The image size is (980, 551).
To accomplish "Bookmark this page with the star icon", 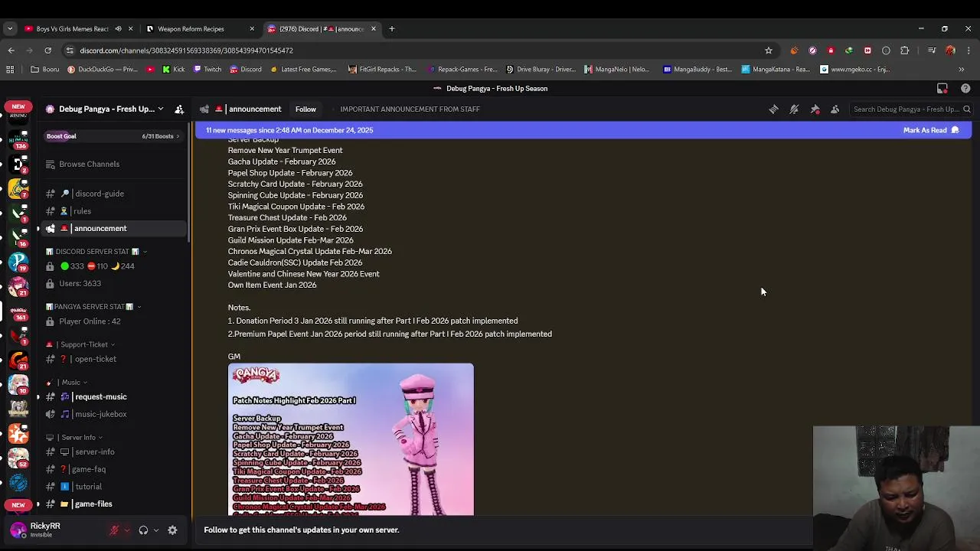I will pyautogui.click(x=769, y=51).
